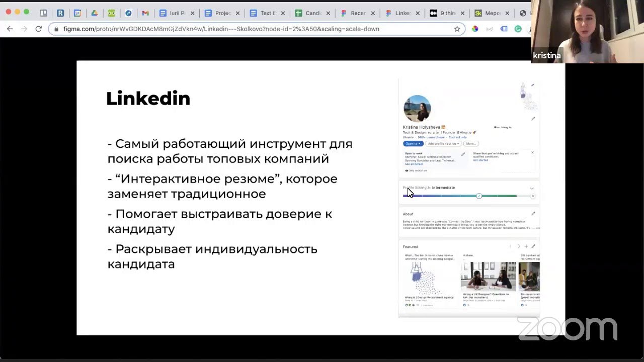The image size is (644, 362).
Task: Open the Hiring a UX Designer featured article
Action: click(488, 280)
